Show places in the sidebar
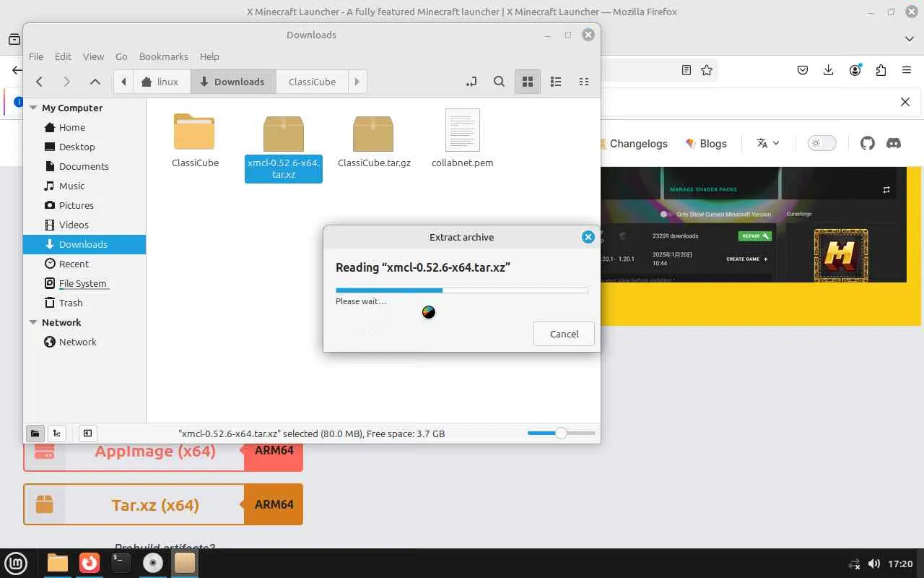924x578 pixels. pyautogui.click(x=35, y=433)
